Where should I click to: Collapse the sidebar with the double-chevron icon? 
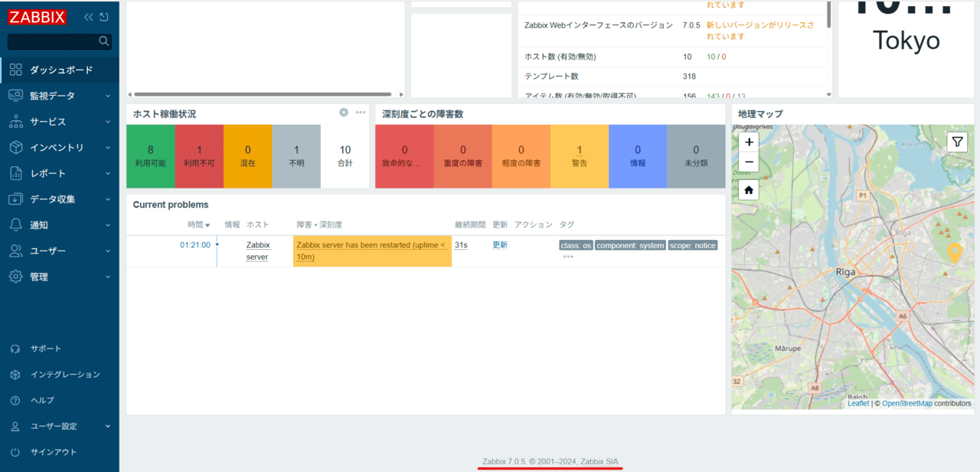pos(89,17)
